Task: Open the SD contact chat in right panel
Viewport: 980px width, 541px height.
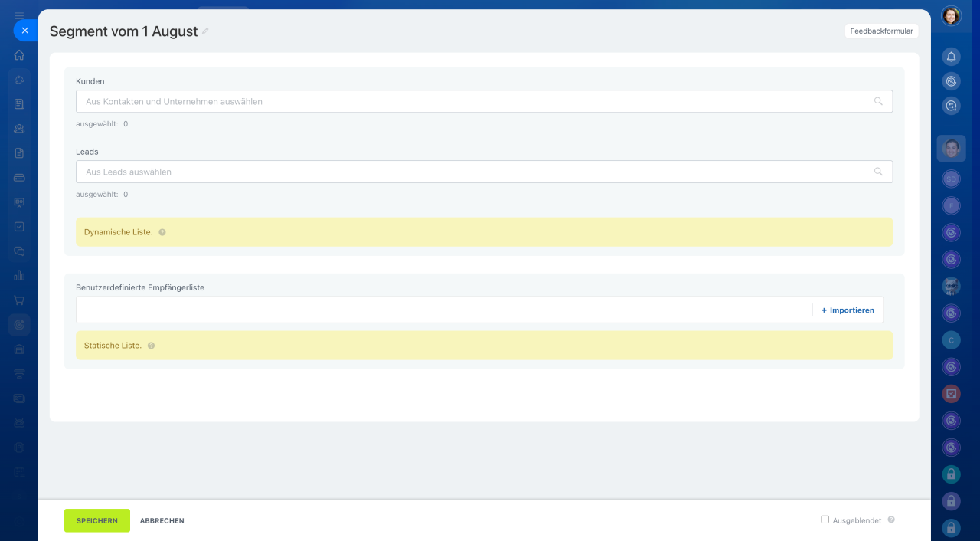Action: pyautogui.click(x=951, y=179)
